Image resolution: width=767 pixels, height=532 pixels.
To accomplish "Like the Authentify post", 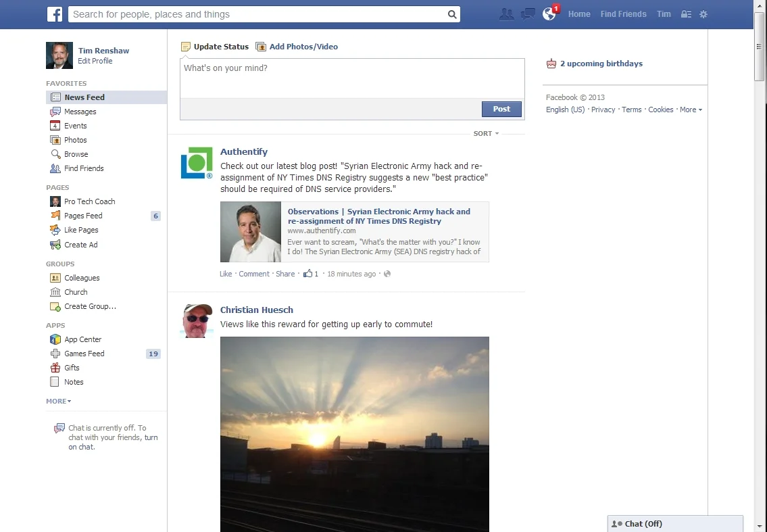I will coord(226,274).
